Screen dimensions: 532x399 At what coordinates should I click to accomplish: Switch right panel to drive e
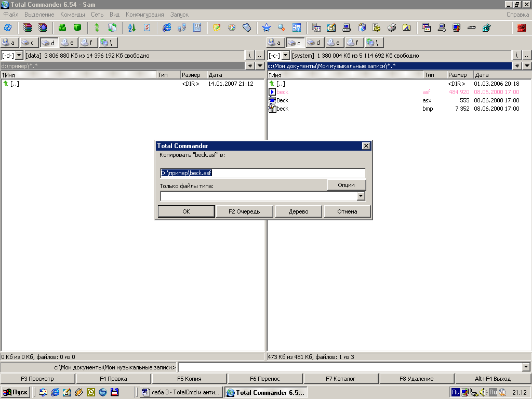tap(335, 43)
